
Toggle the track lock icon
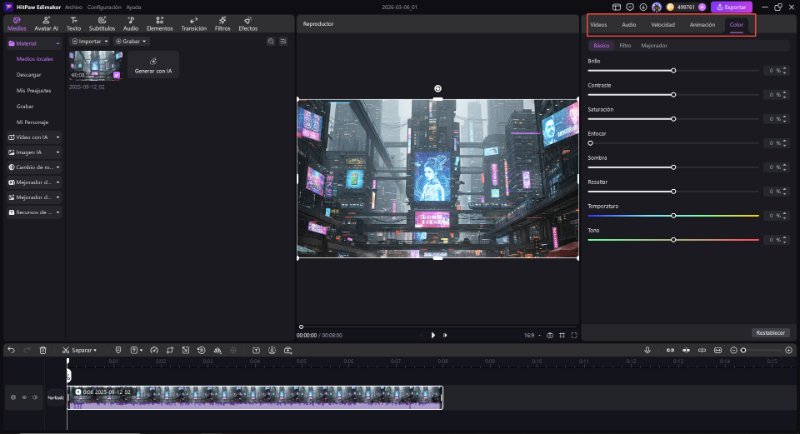click(x=13, y=397)
